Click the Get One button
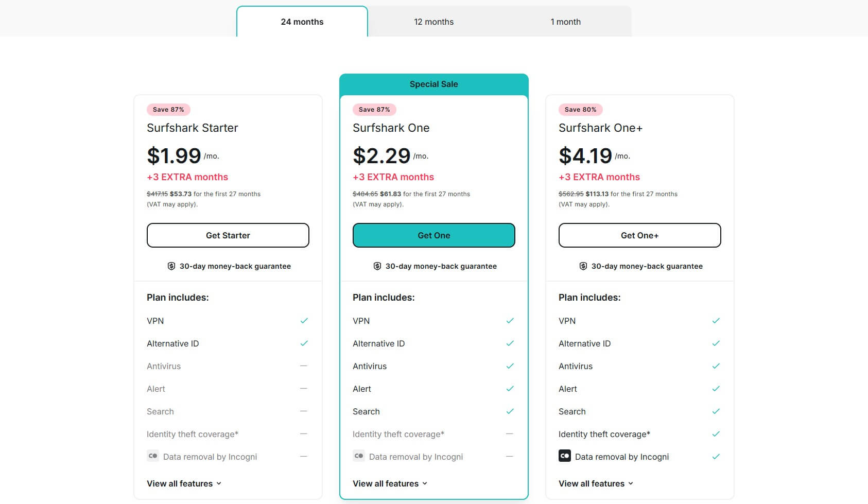 (433, 235)
